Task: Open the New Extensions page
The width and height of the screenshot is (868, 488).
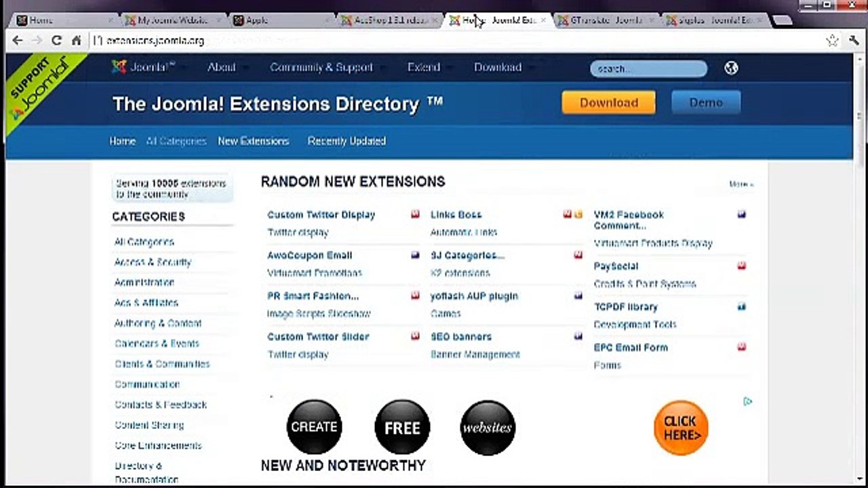Action: (x=254, y=141)
